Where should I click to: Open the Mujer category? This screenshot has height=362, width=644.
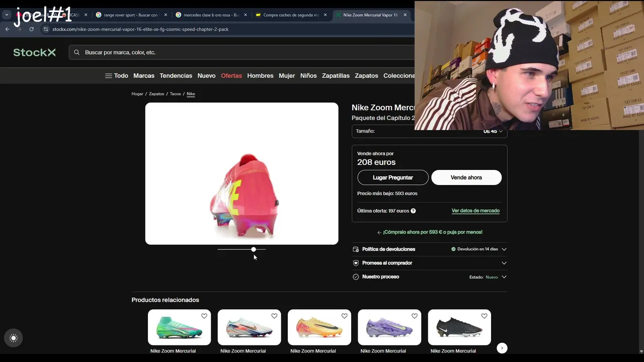tap(287, 75)
